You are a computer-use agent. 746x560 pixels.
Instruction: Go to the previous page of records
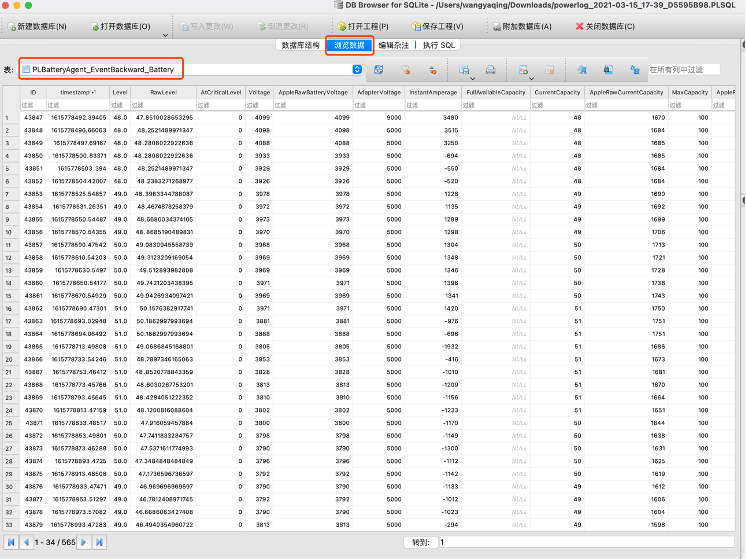pos(27,542)
